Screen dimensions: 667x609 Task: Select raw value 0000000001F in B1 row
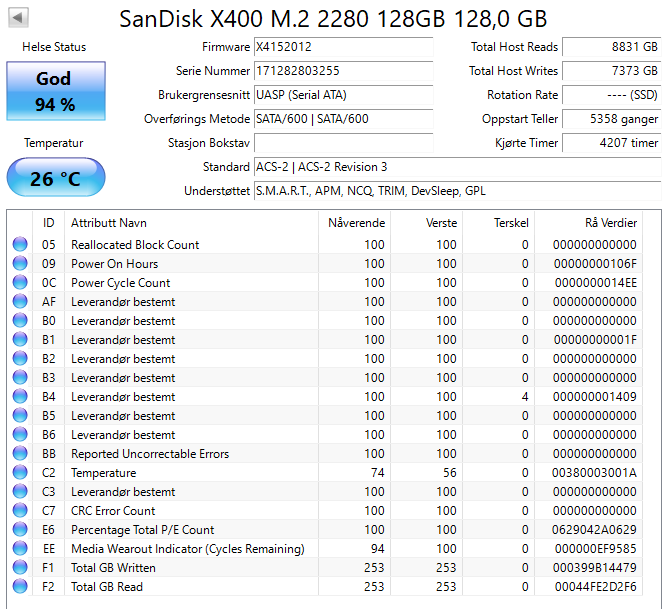tap(595, 339)
